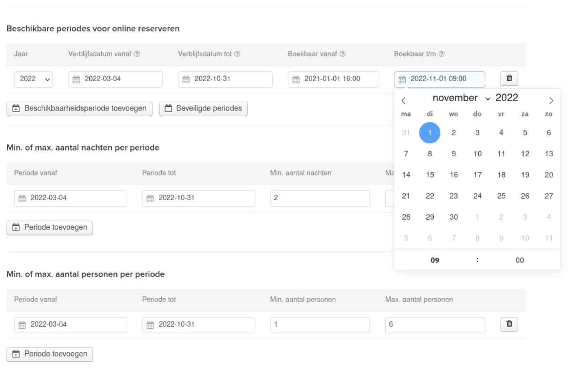Go to next month in calendar
This screenshot has width=588, height=377.
[551, 100]
